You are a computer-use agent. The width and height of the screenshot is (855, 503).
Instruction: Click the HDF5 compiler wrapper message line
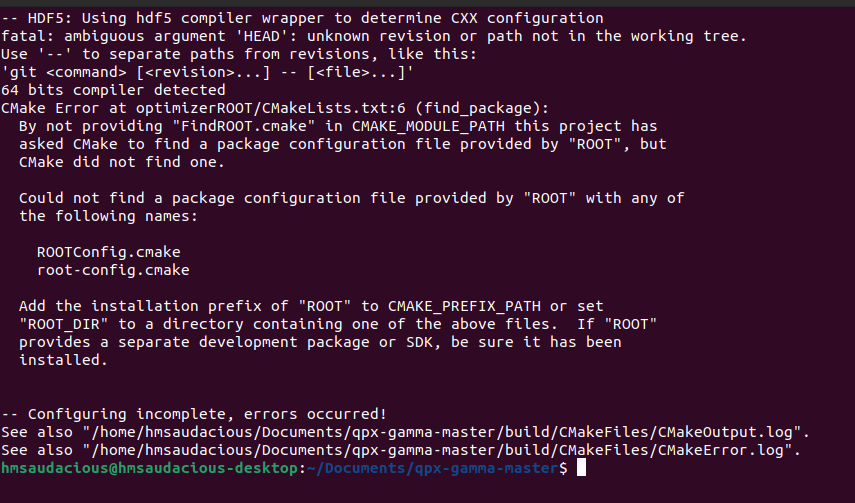(302, 18)
